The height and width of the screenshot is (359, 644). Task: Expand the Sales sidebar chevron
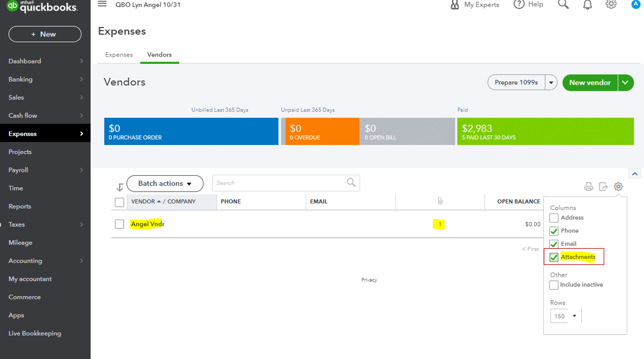81,97
